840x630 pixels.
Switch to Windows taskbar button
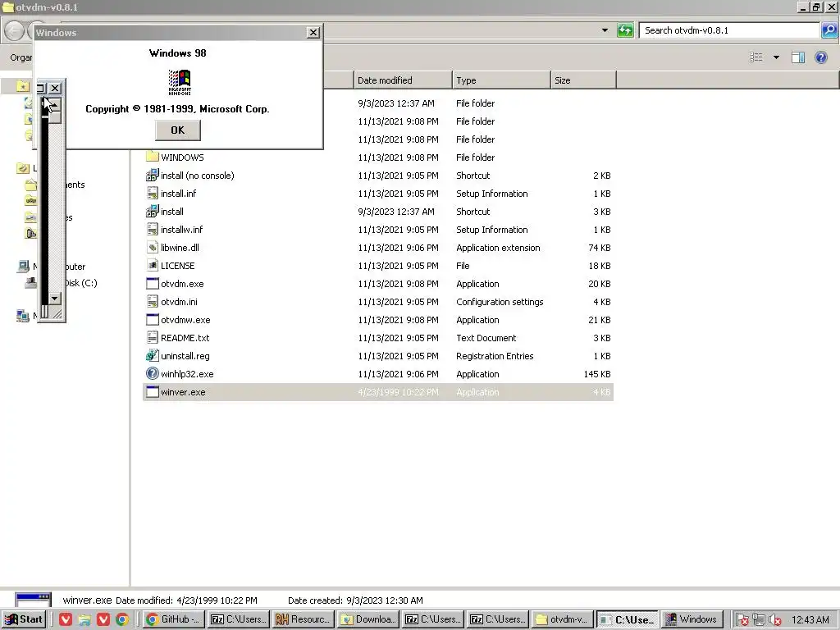[692, 619]
